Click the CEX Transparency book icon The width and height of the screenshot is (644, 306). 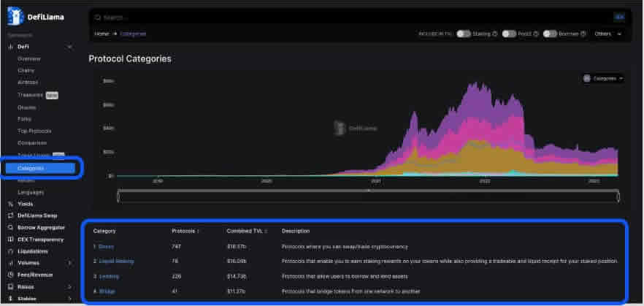coord(10,239)
